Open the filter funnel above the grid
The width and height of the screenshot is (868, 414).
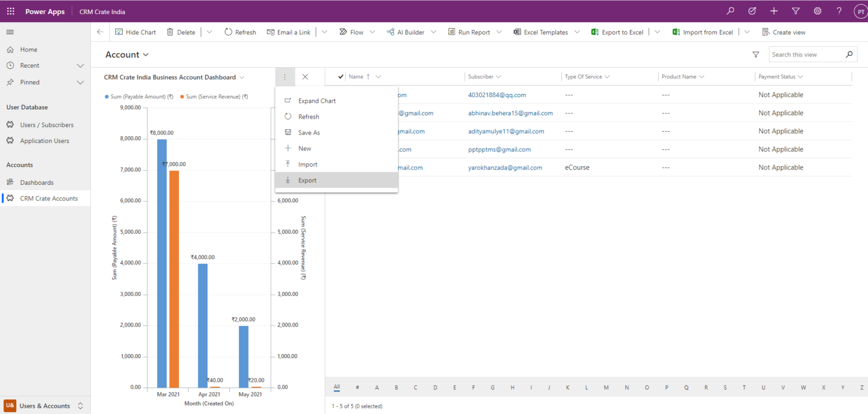[x=756, y=54]
